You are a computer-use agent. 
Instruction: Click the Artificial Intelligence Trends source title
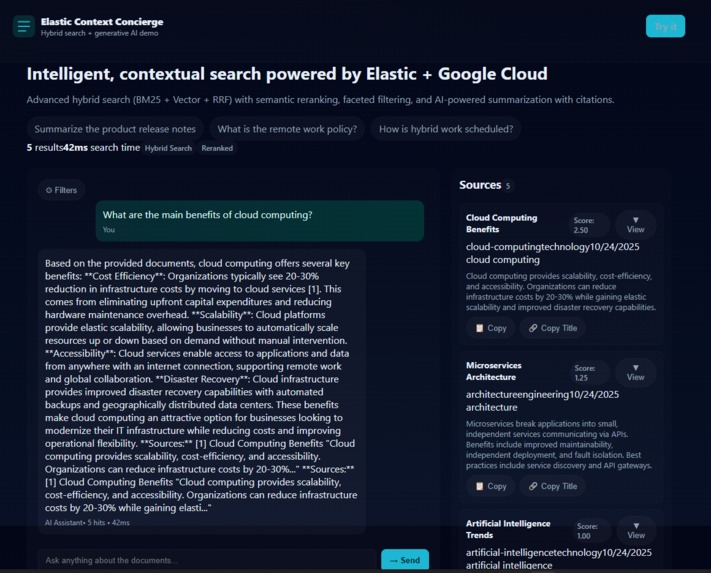[508, 529]
